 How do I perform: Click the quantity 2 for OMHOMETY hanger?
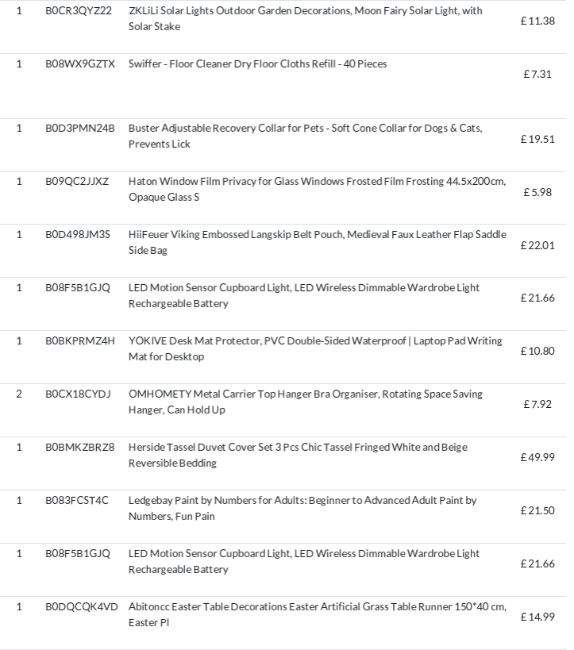pos(19,394)
